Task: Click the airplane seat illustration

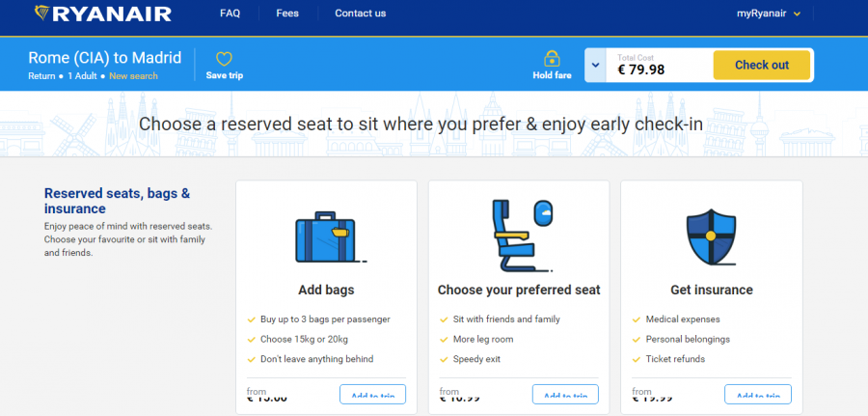Action: click(514, 236)
